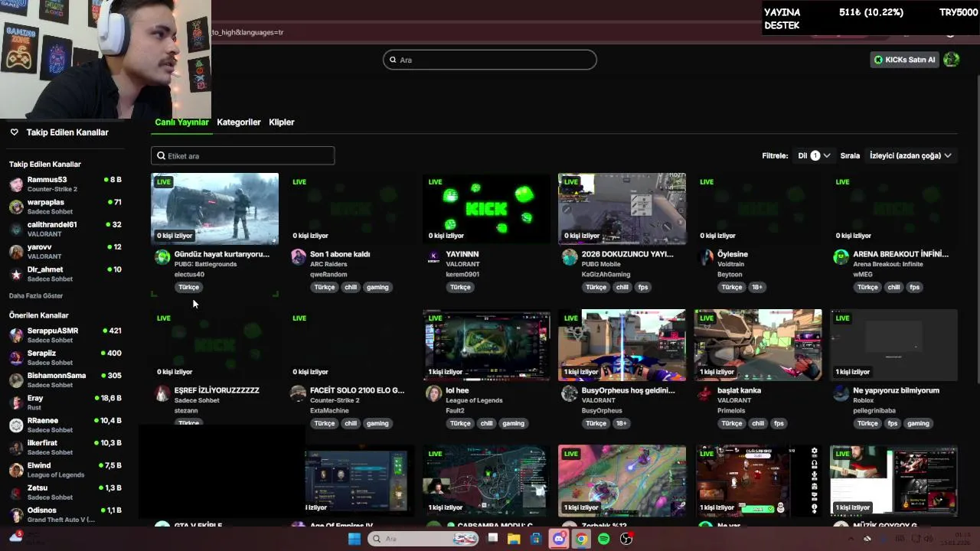The image size is (980, 551).
Task: Select calithrandel61 avatar in followed channels
Action: click(x=16, y=230)
